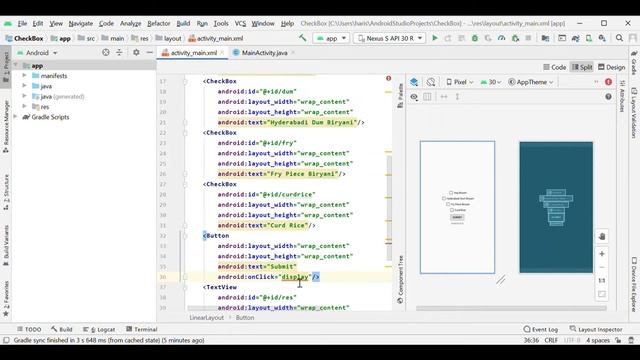Open the Profile app icon in toolbar
This screenshot has width=640, height=360.
coord(502,38)
